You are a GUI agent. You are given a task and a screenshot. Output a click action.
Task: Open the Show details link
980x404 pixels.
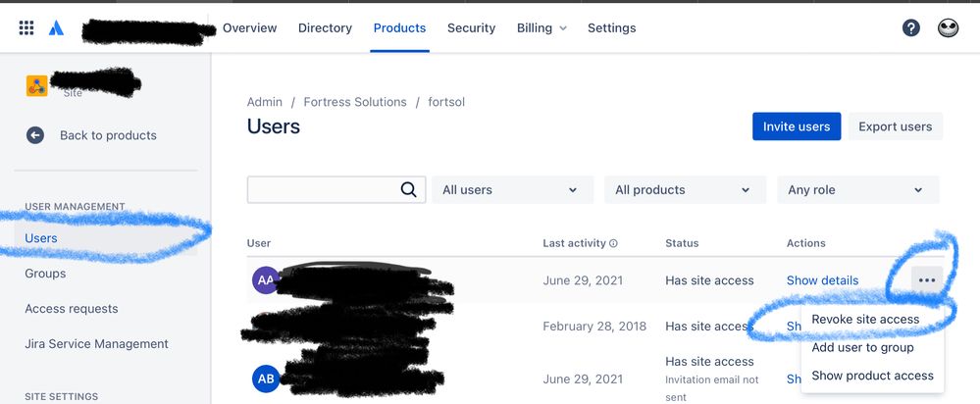(822, 280)
